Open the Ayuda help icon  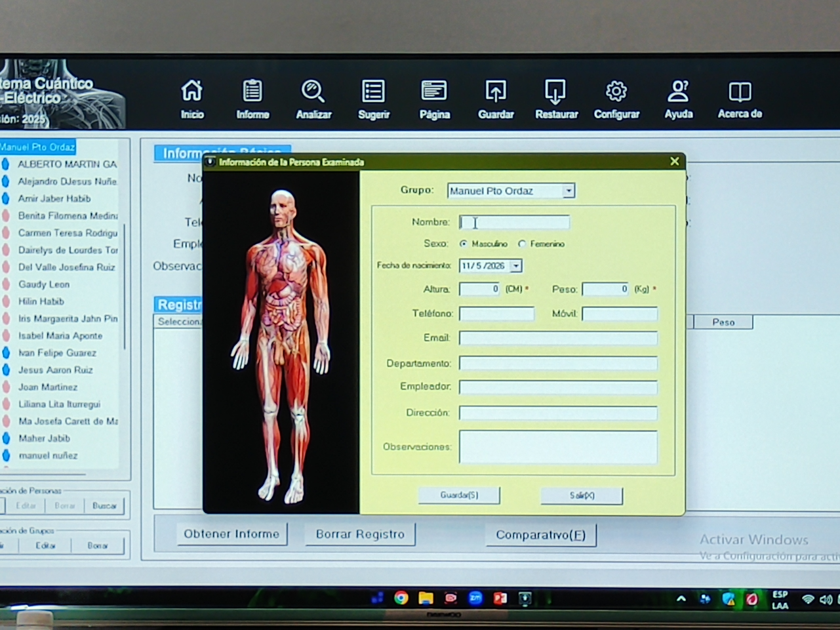[x=678, y=99]
